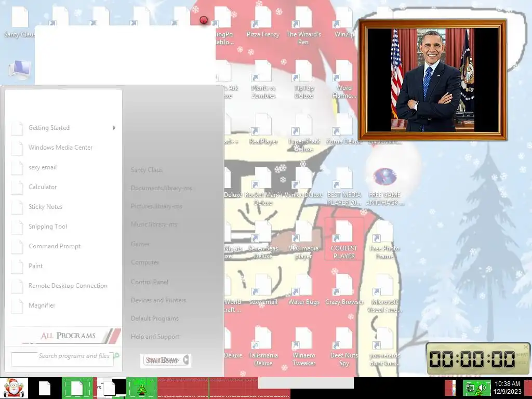The image size is (532, 399).
Task: Open the Seven Seas Deluxe shortcut
Action: tap(263, 240)
